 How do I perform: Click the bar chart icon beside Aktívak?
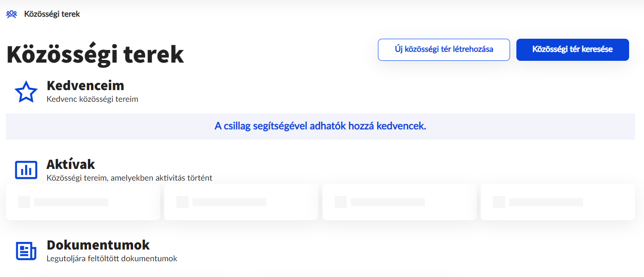tap(26, 170)
